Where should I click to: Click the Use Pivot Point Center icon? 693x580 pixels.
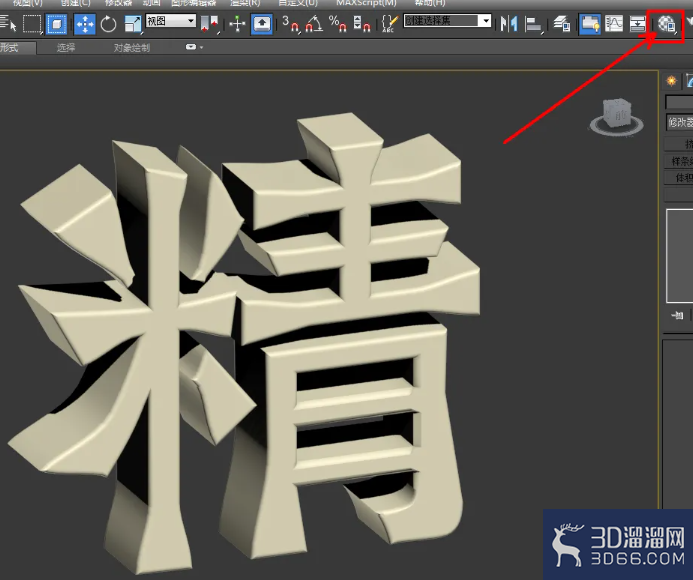click(x=209, y=24)
